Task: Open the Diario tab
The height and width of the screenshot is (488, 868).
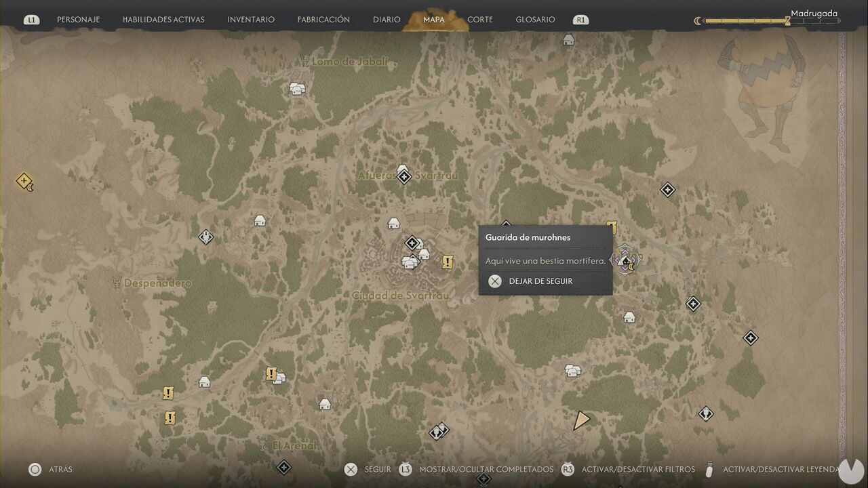Action: pos(387,20)
